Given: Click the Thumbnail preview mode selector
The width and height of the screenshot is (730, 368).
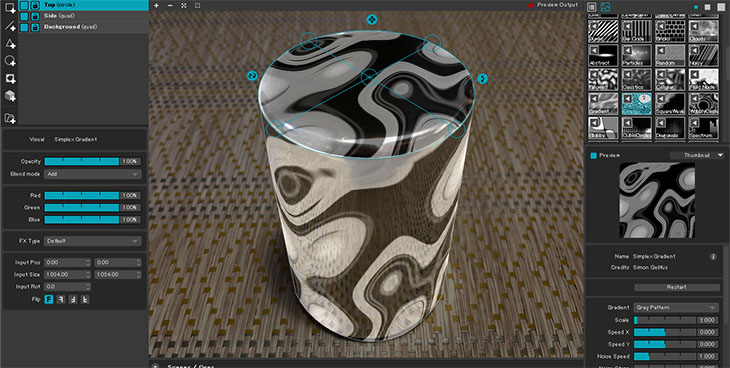Looking at the screenshot, I should click(x=697, y=155).
